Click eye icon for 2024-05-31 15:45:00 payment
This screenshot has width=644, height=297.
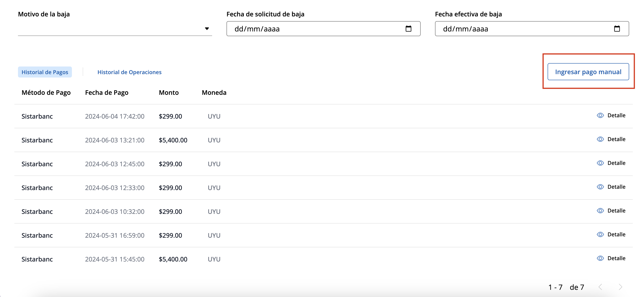coord(600,258)
